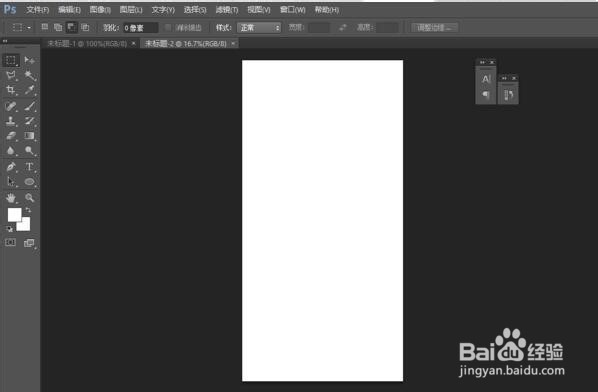This screenshot has width=598, height=392.
Task: Close the Character panel dock
Action: pos(492,62)
